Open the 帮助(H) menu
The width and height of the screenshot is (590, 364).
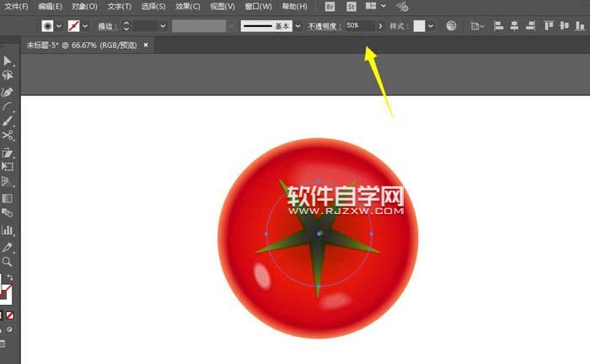point(294,7)
